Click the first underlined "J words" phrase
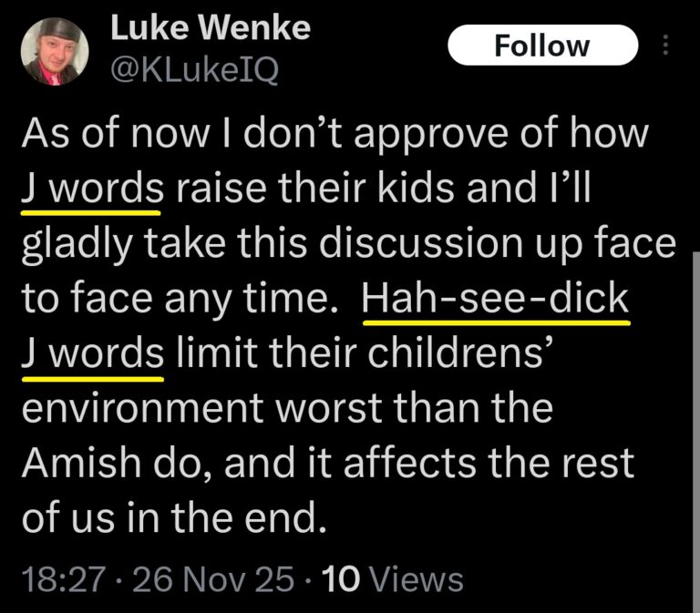This screenshot has height=613, width=700. pos(91,191)
